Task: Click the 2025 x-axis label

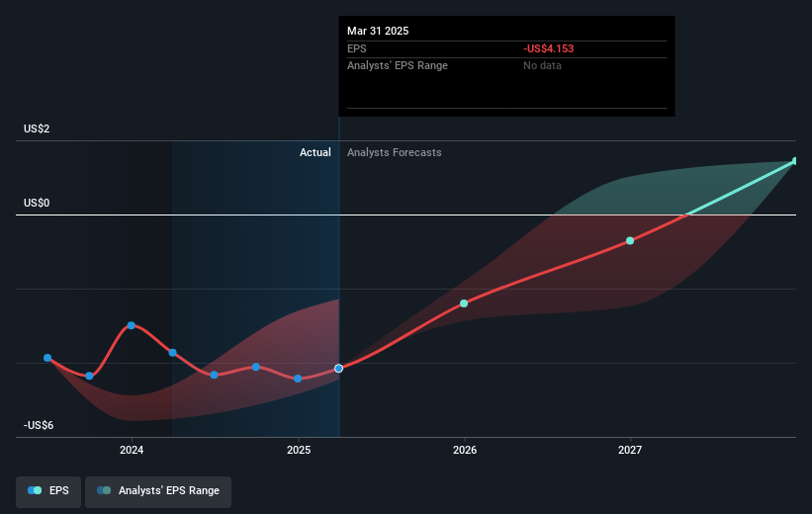Action: [299, 450]
